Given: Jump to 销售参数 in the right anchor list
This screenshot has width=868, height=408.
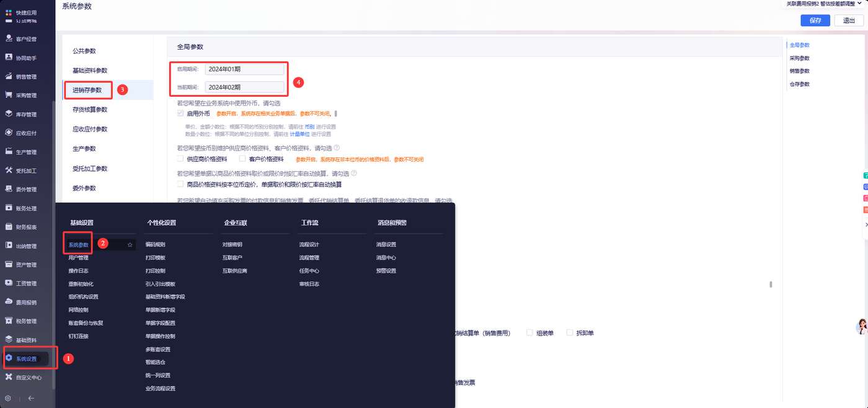Looking at the screenshot, I should tap(800, 71).
